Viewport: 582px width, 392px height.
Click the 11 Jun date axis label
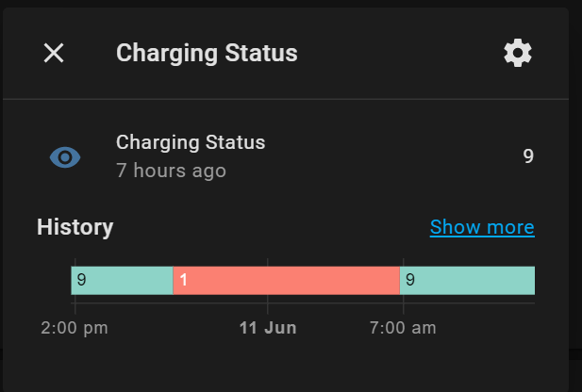click(x=268, y=328)
